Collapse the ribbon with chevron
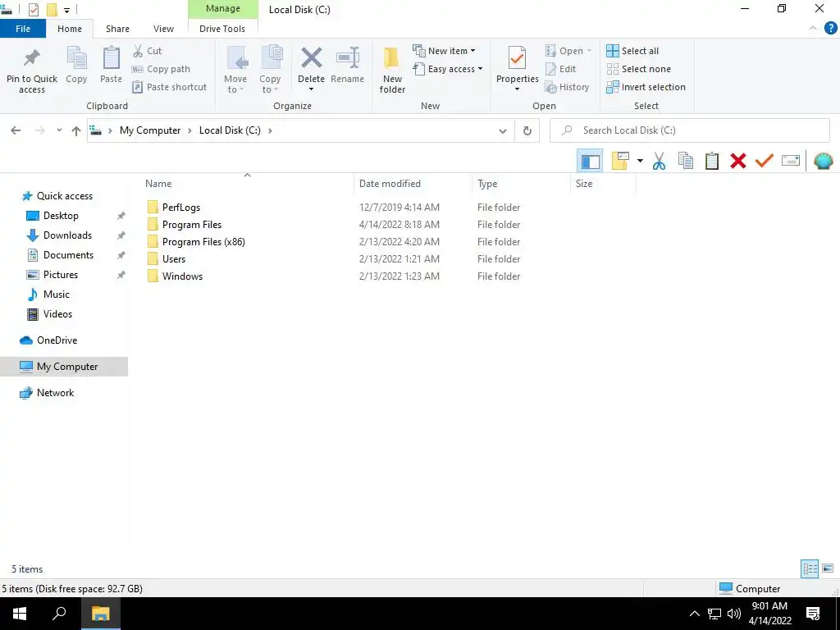Screen dimensions: 840x630 [x=813, y=29]
